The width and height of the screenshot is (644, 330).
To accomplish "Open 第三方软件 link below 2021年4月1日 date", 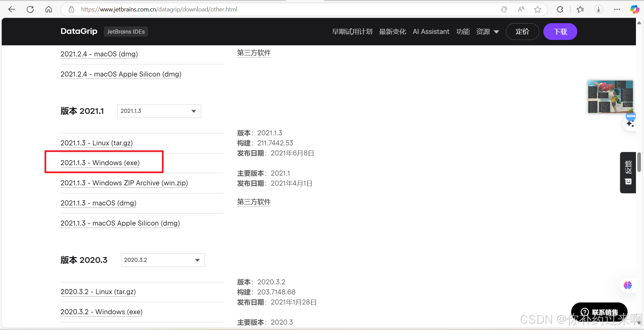I will click(254, 202).
